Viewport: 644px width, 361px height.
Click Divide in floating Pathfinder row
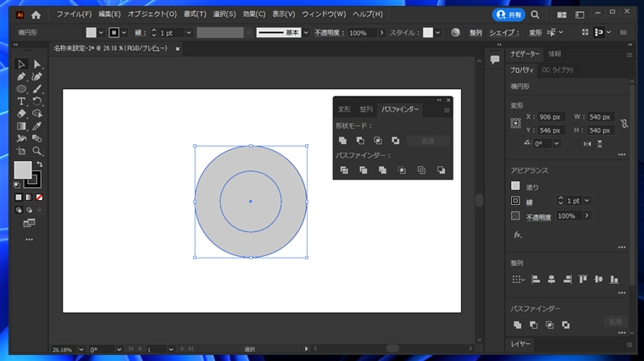coord(344,170)
